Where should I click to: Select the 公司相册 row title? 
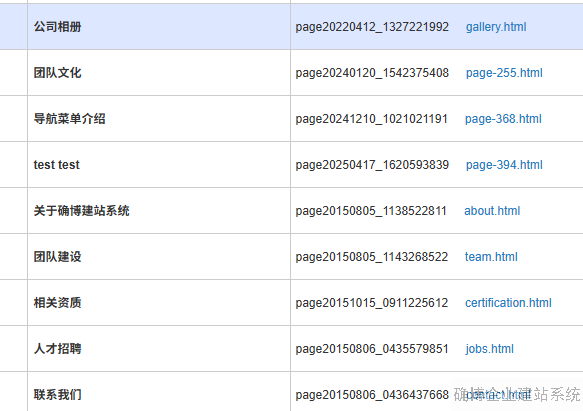pos(58,27)
